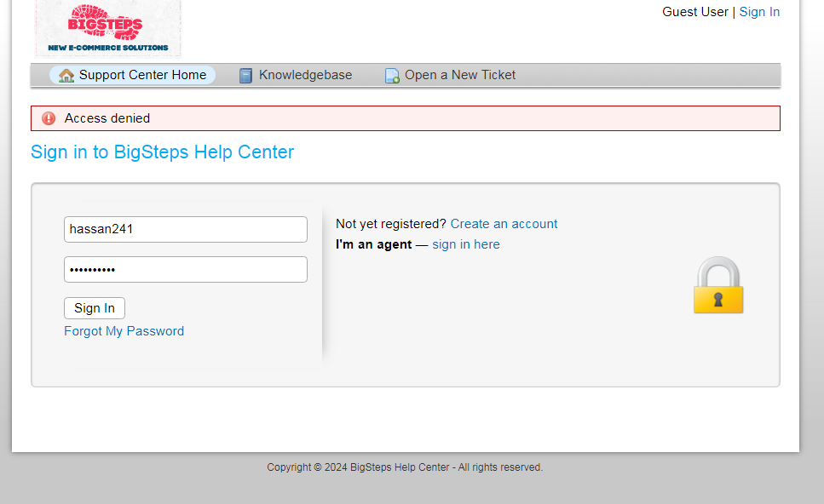Viewport: 824px width, 504px height.
Task: Focus the username field with hassan241
Action: click(x=186, y=229)
